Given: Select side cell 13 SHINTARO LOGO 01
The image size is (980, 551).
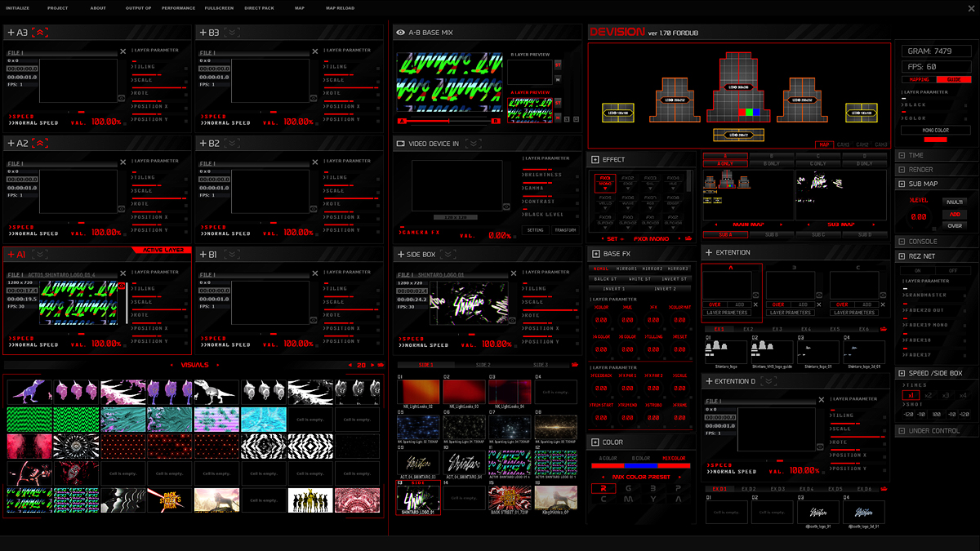Looking at the screenshot, I should coord(419,496).
